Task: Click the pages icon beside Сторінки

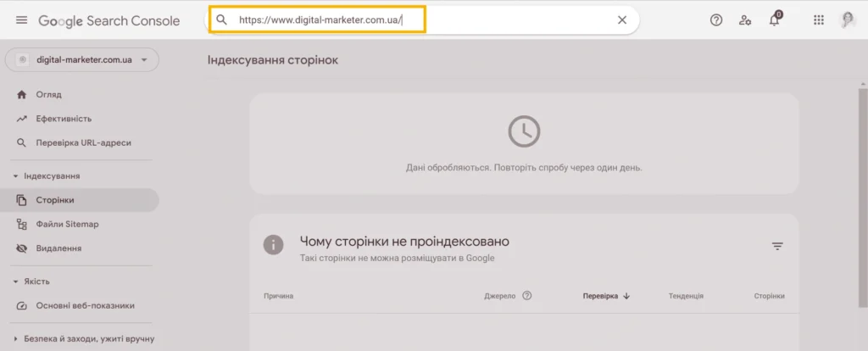Action: tap(21, 200)
